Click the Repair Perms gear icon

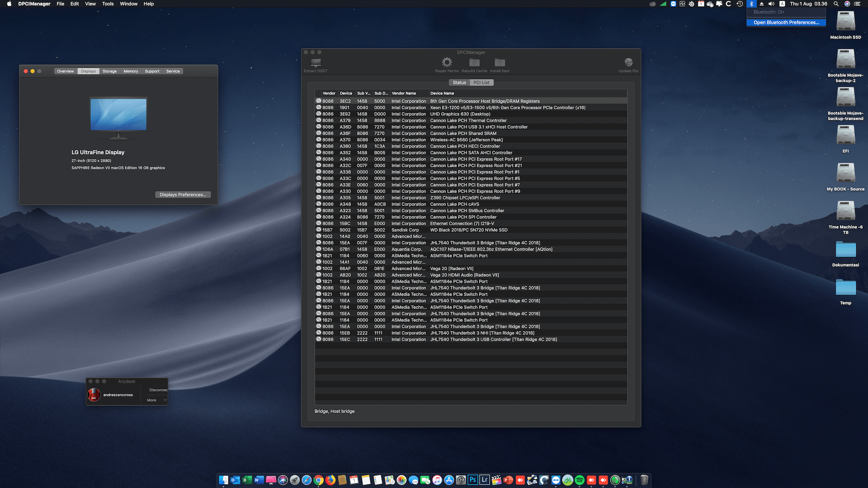[x=447, y=62]
